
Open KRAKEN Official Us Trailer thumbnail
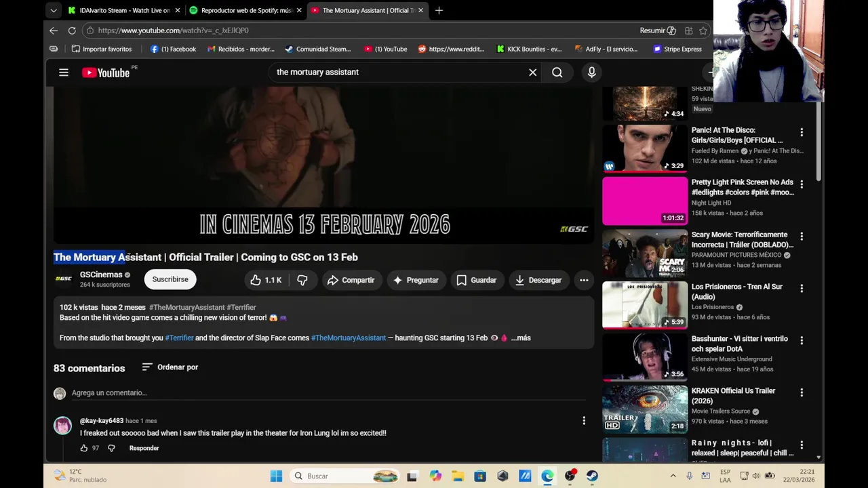click(645, 409)
